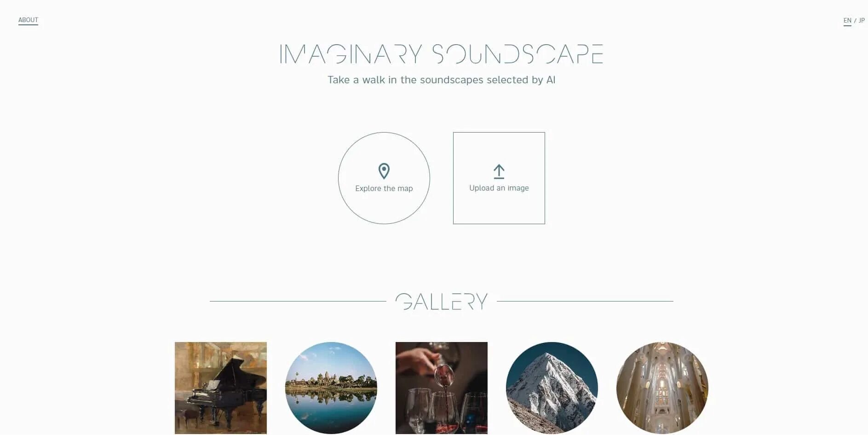Click the underline beneath EN language option
This screenshot has width=868, height=435.
click(x=847, y=25)
